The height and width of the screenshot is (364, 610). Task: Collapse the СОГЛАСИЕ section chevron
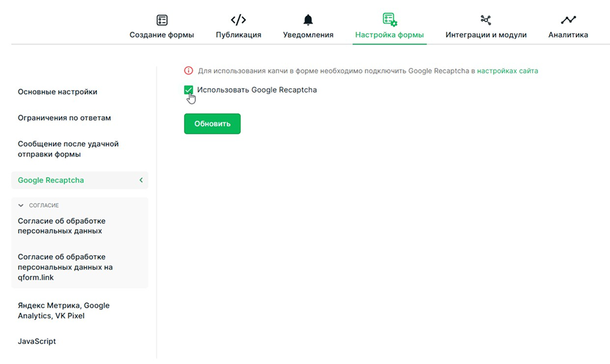click(x=21, y=206)
